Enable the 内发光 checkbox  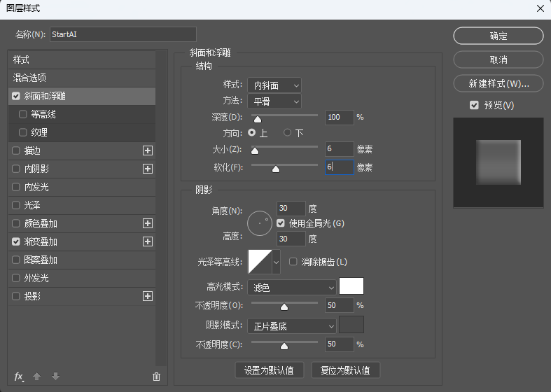pyautogui.click(x=16, y=187)
